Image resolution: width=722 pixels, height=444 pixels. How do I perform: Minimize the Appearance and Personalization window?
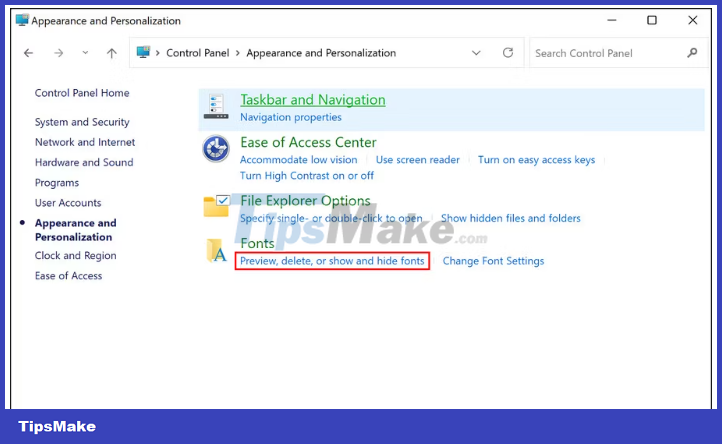pyautogui.click(x=611, y=20)
